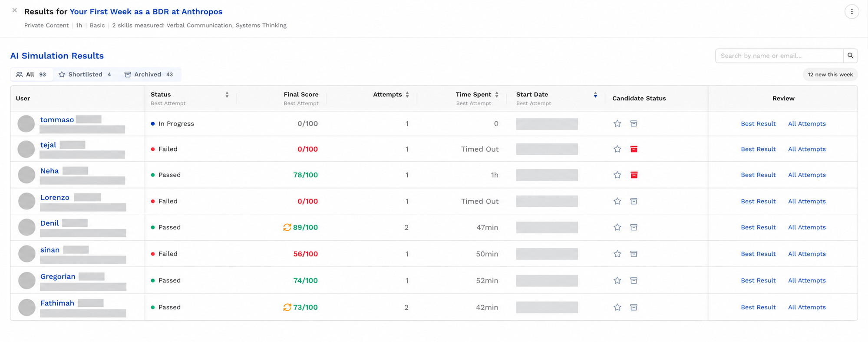Screen dimensions: 868x342
Task: View Best Result for tommaso
Action: tap(758, 124)
